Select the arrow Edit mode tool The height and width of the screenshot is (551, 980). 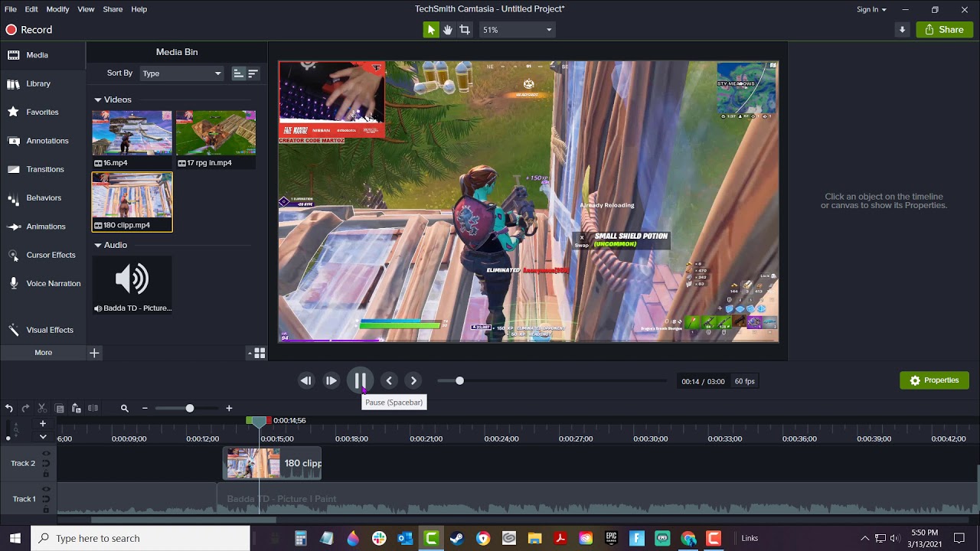431,30
